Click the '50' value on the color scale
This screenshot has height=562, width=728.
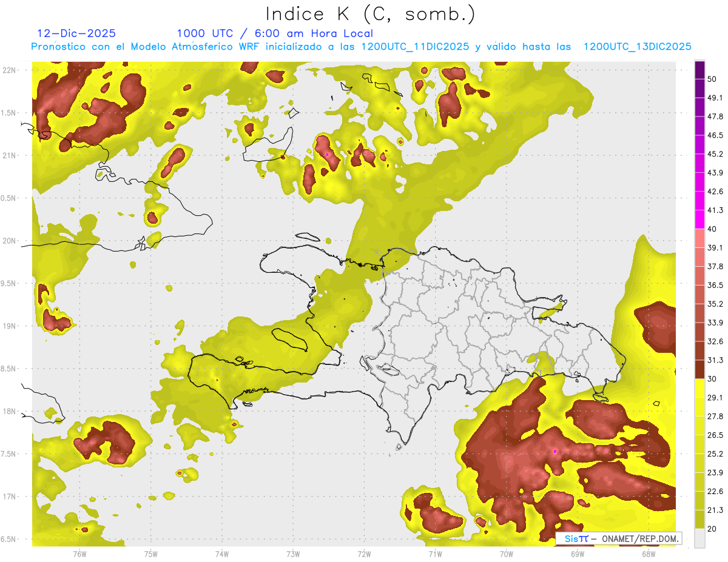pyautogui.click(x=713, y=79)
